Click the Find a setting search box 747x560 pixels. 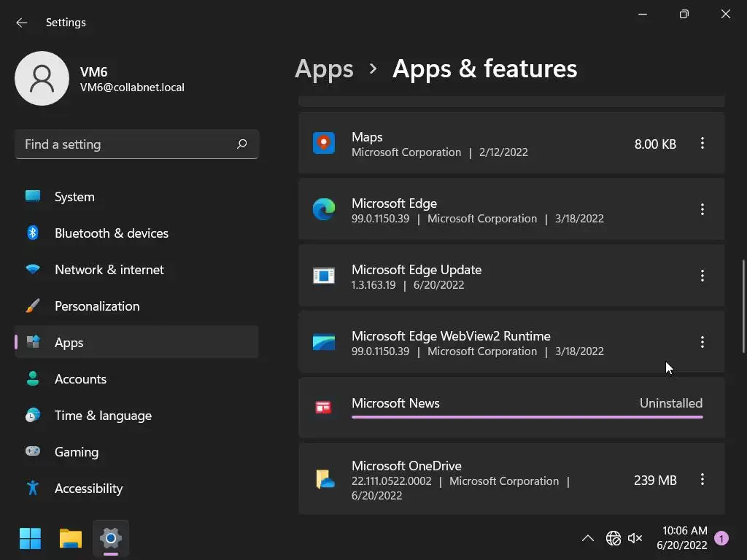(128, 144)
